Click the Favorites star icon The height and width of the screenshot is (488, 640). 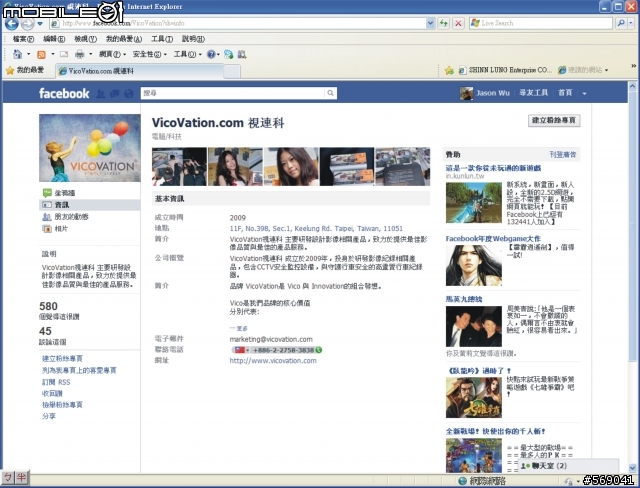[10, 71]
